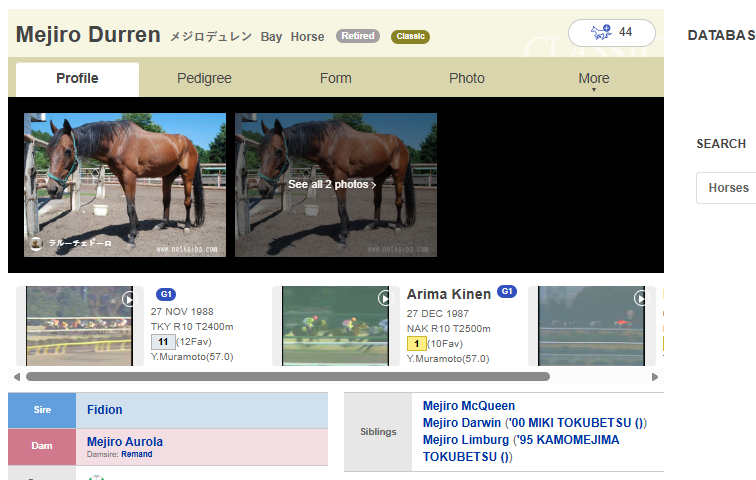
Task: Switch to the Pedigree tab
Action: tap(204, 79)
